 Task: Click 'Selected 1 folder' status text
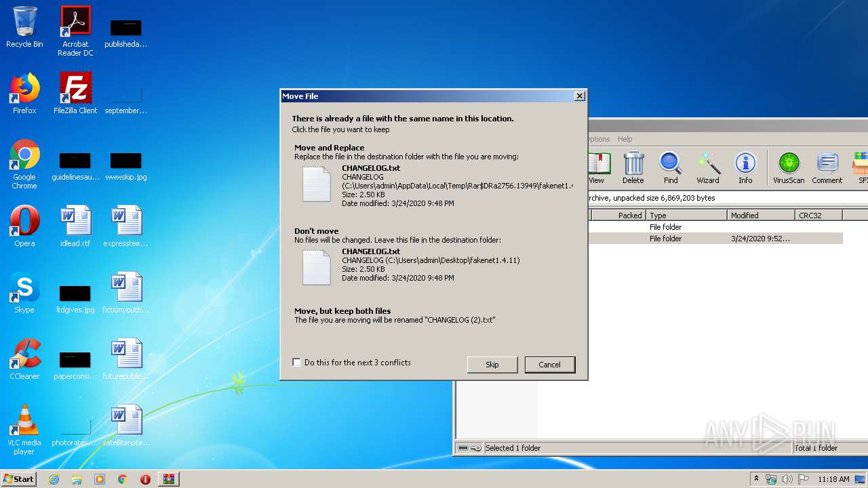click(513, 448)
